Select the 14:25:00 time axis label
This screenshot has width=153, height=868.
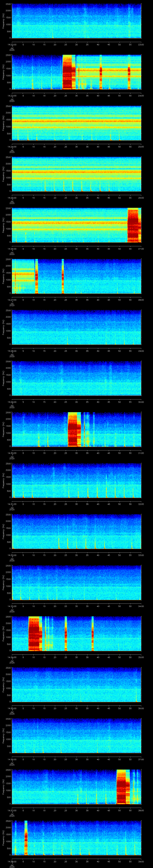coord(12,198)
